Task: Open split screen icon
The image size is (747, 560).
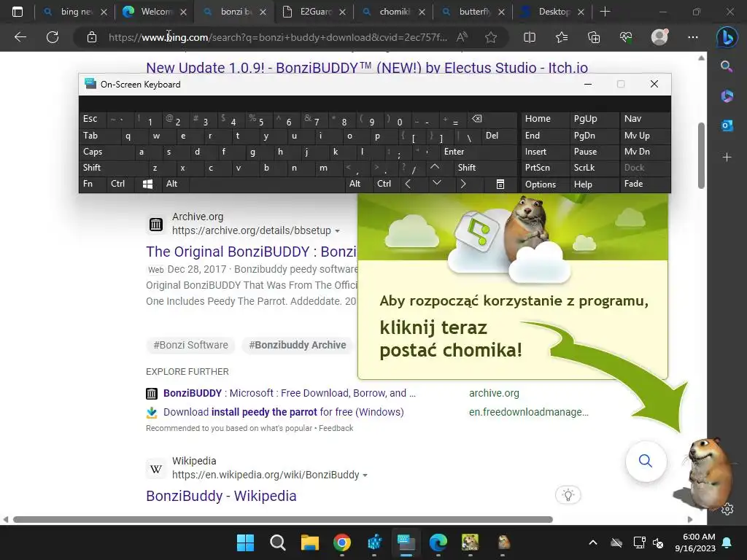Action: pos(530,37)
